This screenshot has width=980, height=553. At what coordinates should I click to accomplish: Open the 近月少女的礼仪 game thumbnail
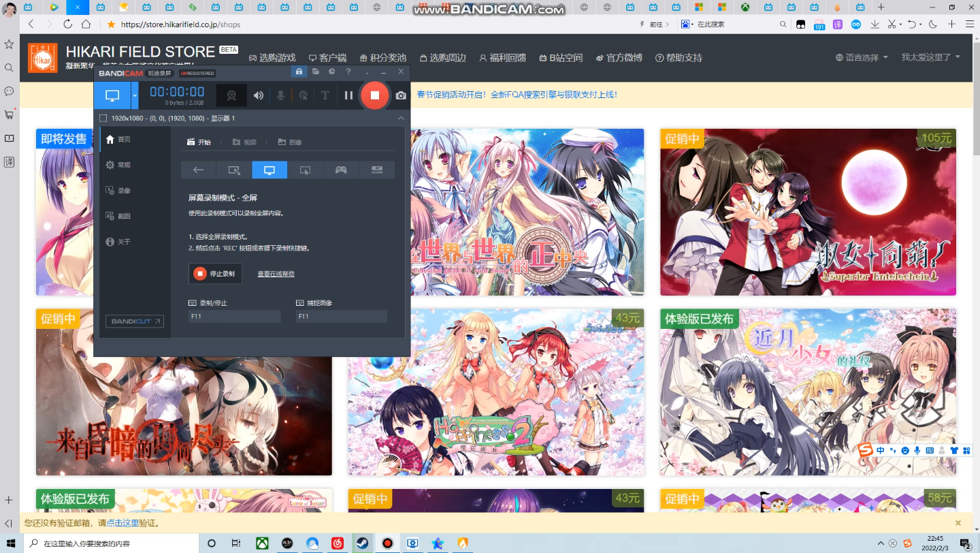[808, 392]
